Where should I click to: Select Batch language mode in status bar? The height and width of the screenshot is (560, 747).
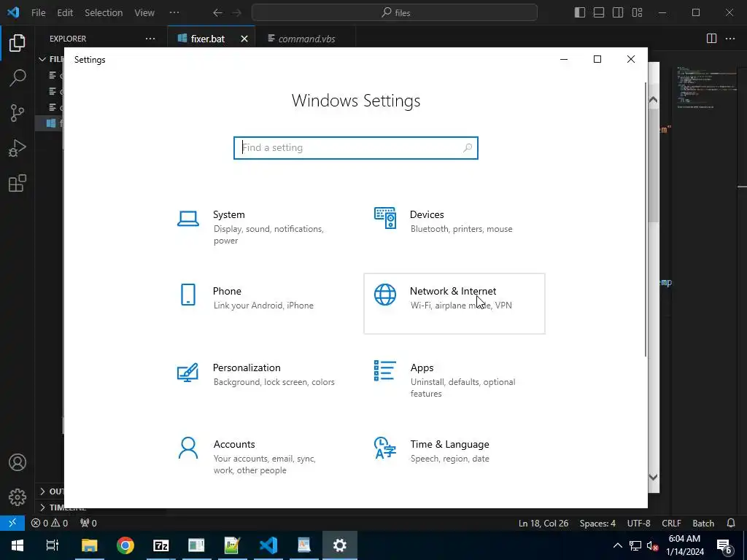tap(703, 523)
